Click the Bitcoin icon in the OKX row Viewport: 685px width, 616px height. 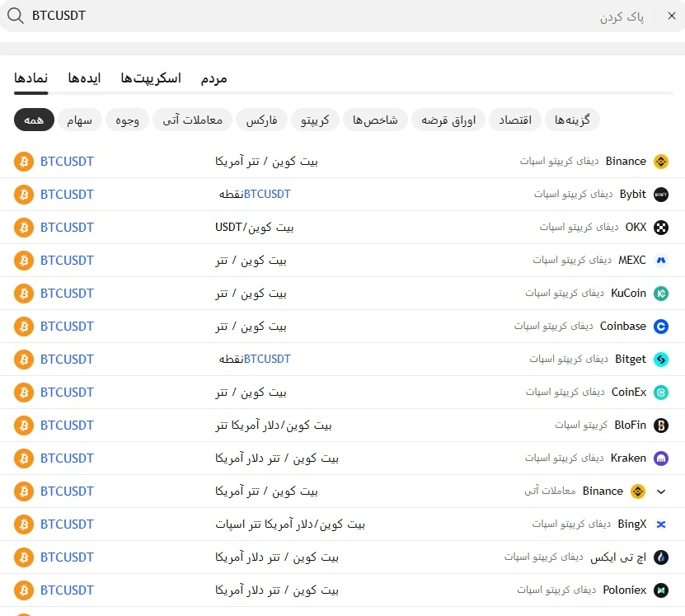pos(24,228)
